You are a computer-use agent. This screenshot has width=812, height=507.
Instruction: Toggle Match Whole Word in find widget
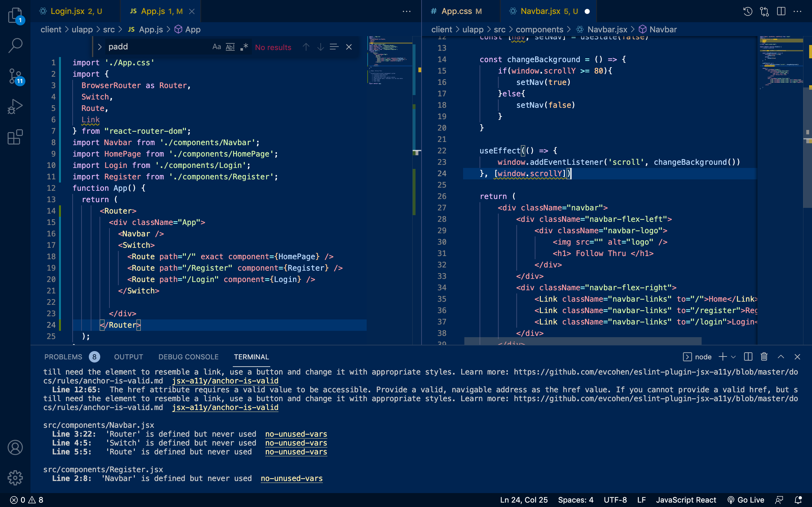click(230, 47)
